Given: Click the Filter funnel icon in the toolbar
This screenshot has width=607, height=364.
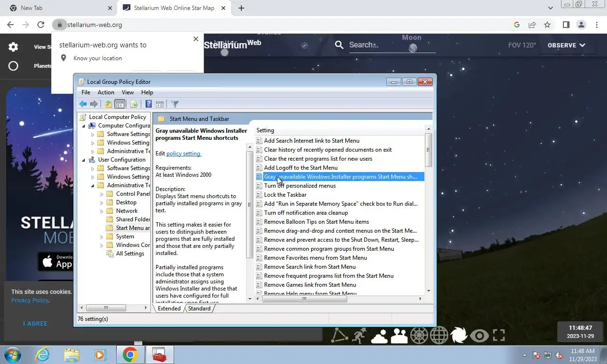Looking at the screenshot, I should [x=175, y=104].
